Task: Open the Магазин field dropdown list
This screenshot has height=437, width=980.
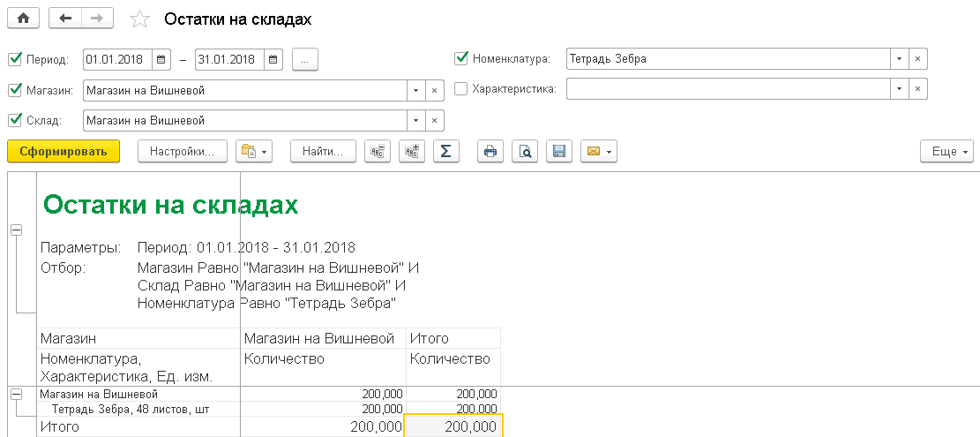Action: pos(415,90)
